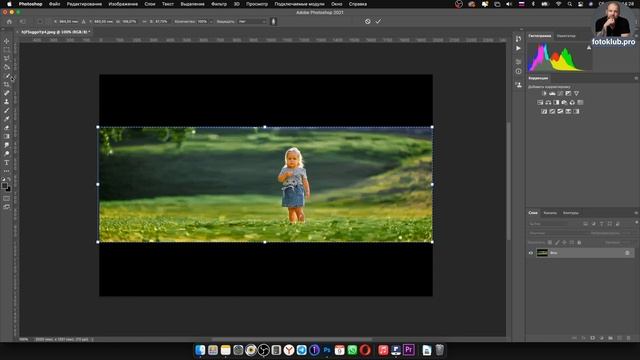Viewport: 640px width, 360px height.
Task: Open the Защищать dropdown
Action: pyautogui.click(x=252, y=21)
